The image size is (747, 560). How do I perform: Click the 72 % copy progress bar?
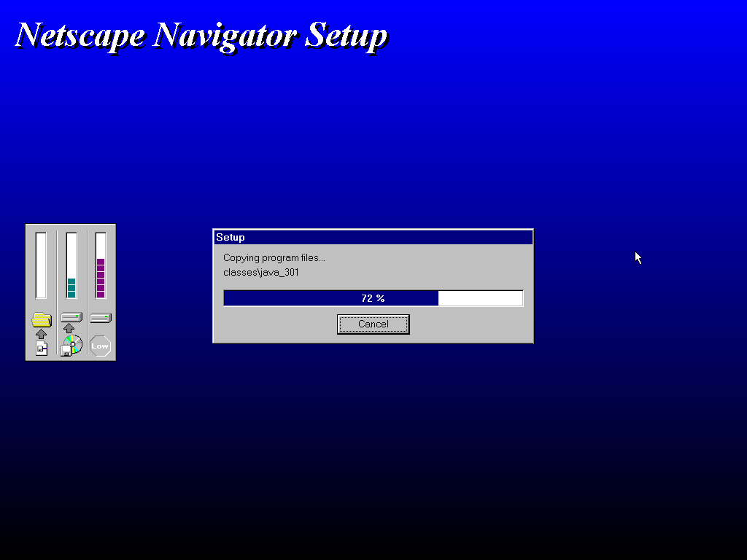point(373,298)
